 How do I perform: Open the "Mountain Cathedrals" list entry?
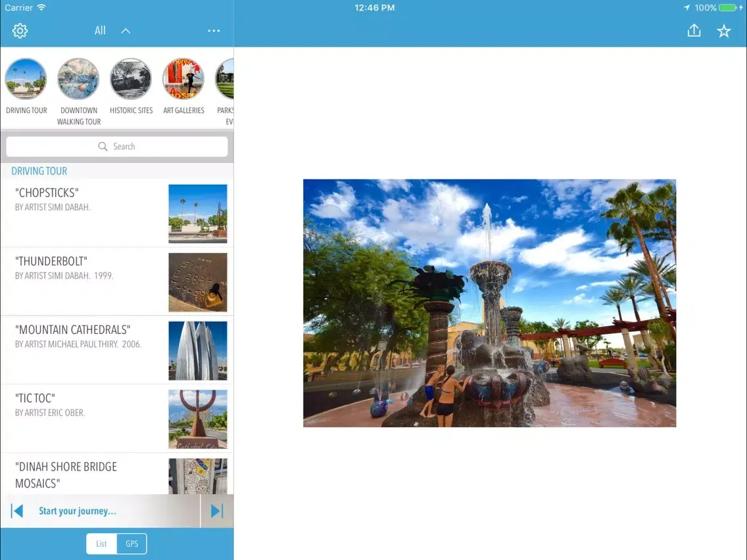click(x=117, y=350)
